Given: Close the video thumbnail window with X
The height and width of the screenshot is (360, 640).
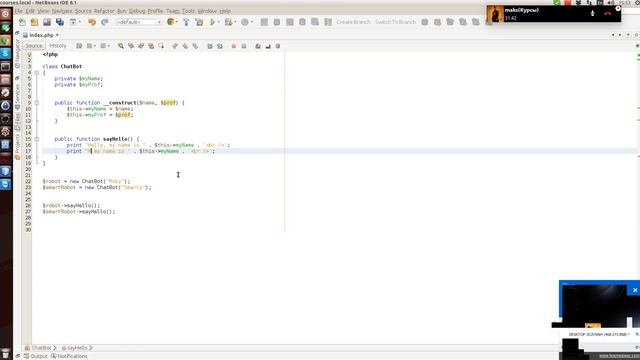Looking at the screenshot, I should (635, 290).
